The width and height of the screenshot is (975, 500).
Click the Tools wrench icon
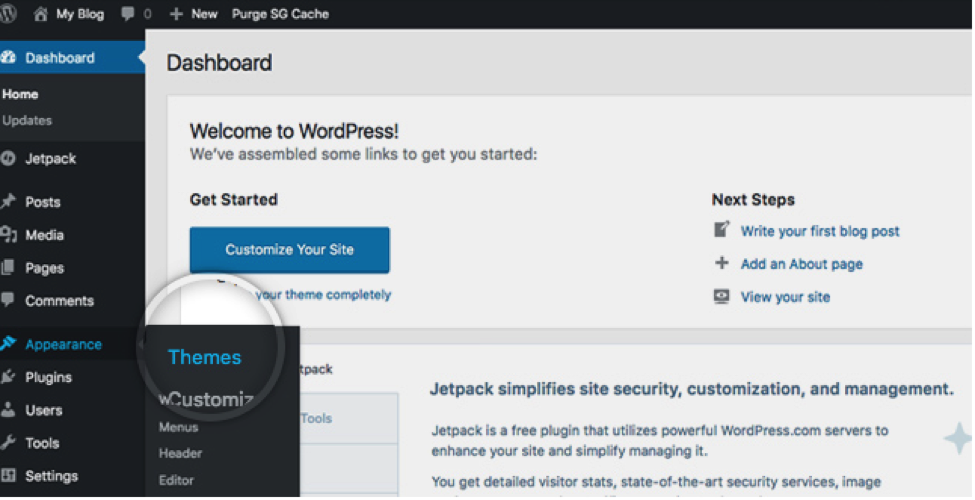pos(8,443)
